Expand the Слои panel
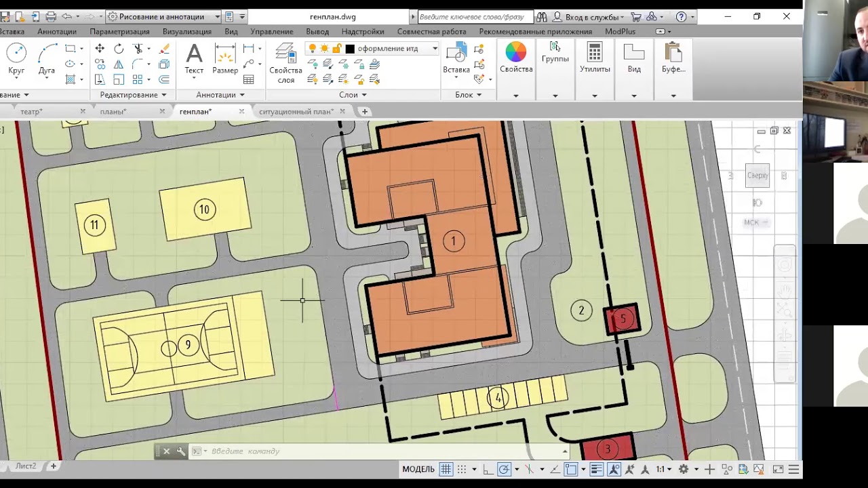Screen dimensions: 868x488 353,95
